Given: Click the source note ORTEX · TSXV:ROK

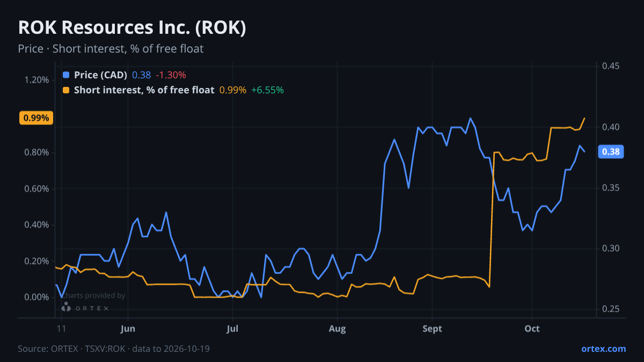Looking at the screenshot, I should [114, 349].
